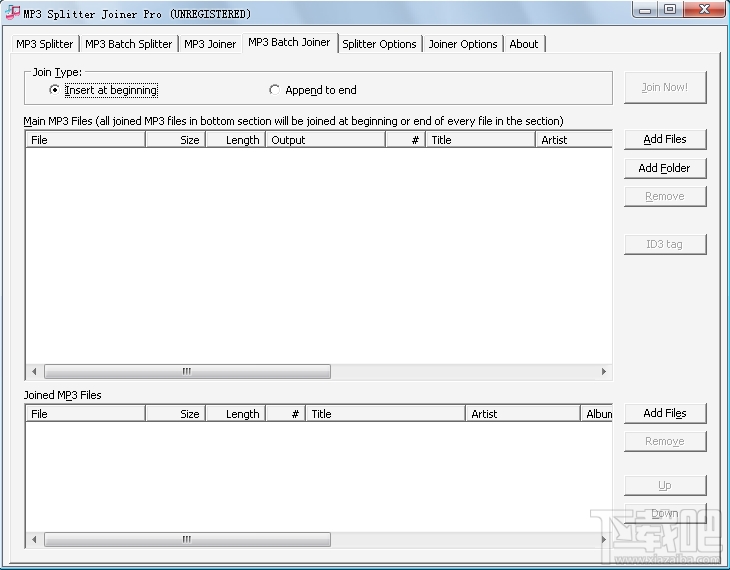730x570 pixels.
Task: Minimize the MP3 Splitter Joiner Pro window
Action: pos(645,9)
